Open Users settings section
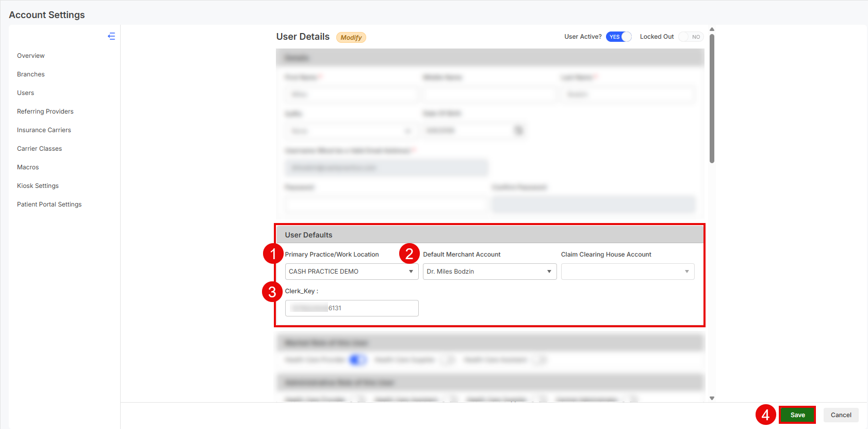This screenshot has width=868, height=429. pos(26,93)
